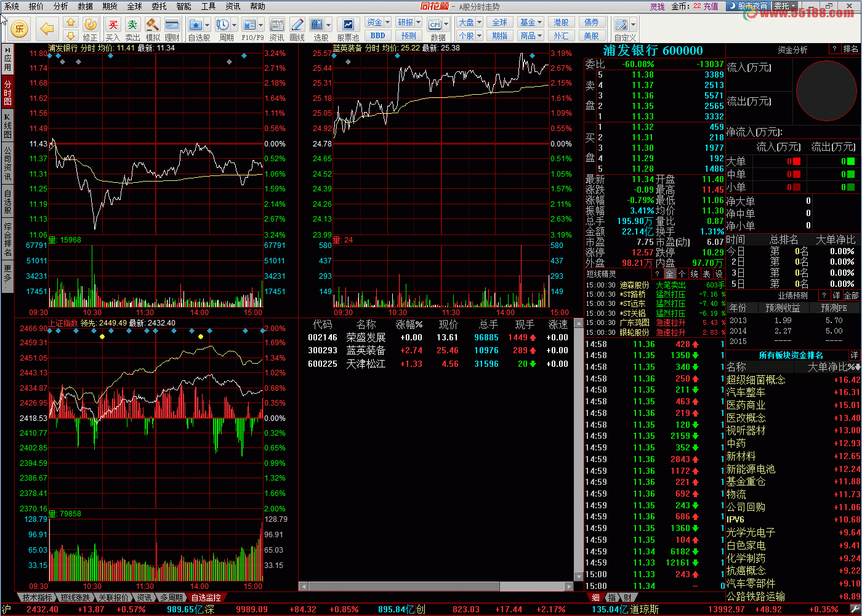Toggle the 全 filter in 短线精灵
Viewport: 862px width, 616px height.
point(670,274)
